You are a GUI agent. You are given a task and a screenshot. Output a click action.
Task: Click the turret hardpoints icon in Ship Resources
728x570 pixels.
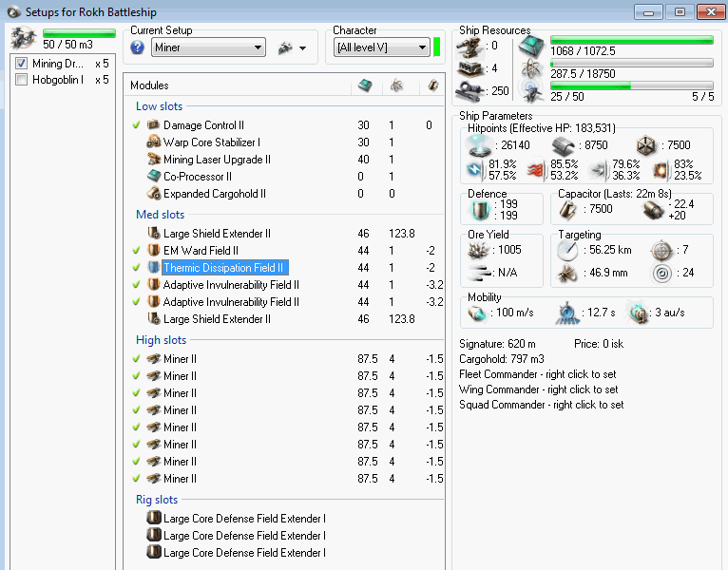click(469, 46)
